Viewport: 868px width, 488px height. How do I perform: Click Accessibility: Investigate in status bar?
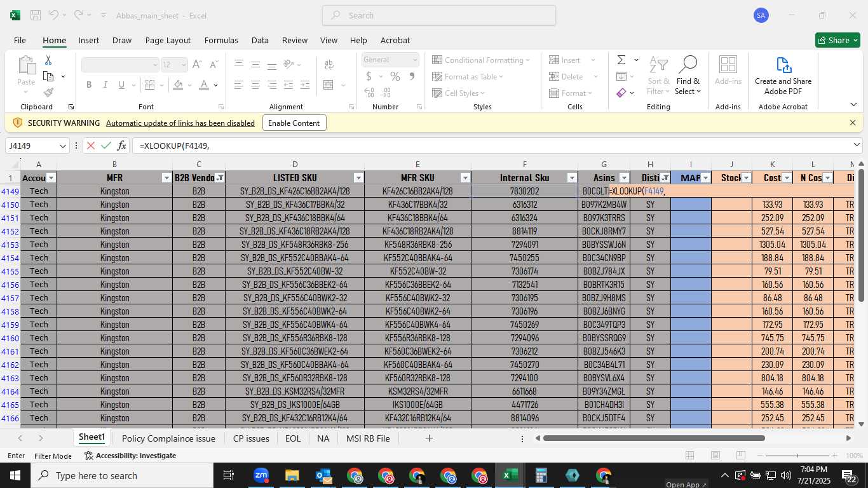[130, 456]
